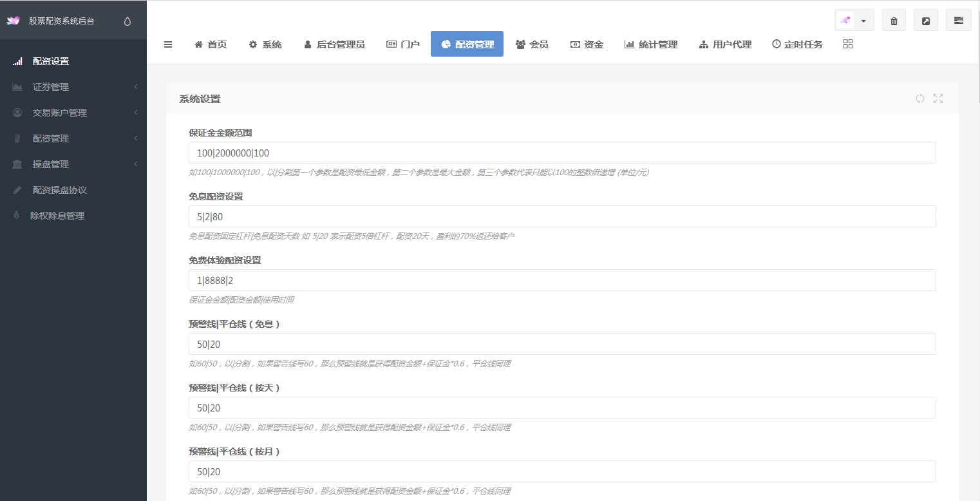Click the hamburger menu icon beside 首页
The width and height of the screenshot is (980, 501).
[x=168, y=44]
